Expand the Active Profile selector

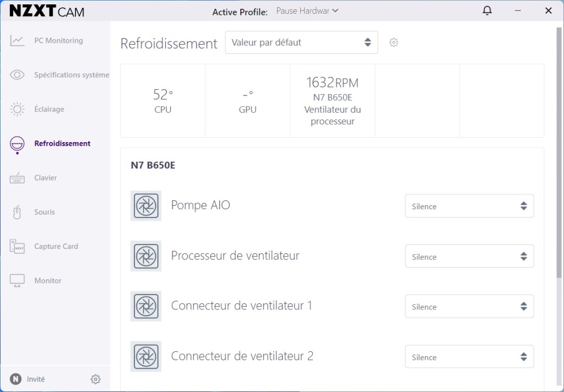307,11
